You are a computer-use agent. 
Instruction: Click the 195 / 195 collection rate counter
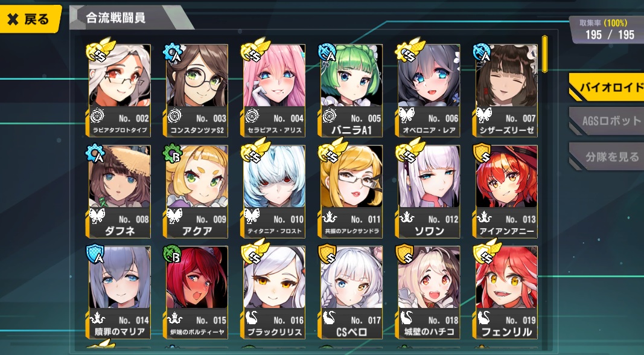[x=610, y=35]
